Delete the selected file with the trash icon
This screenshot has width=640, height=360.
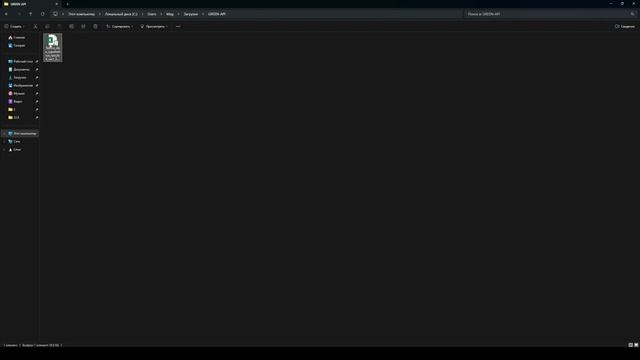(95, 27)
